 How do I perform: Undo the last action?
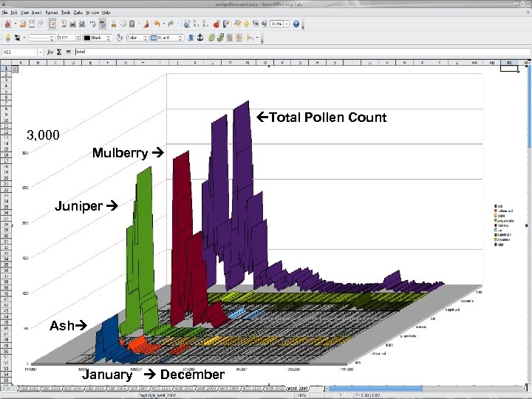157,24
